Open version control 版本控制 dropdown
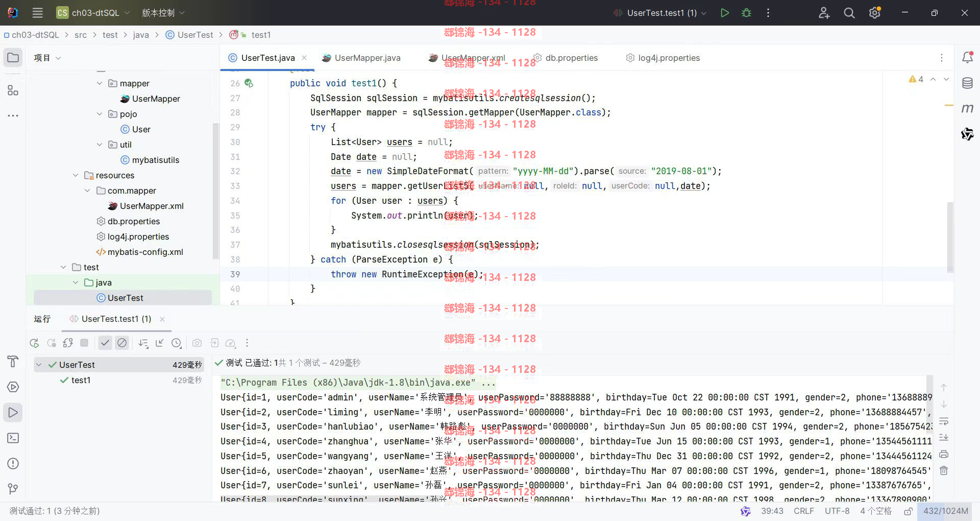This screenshot has width=980, height=521. [163, 13]
